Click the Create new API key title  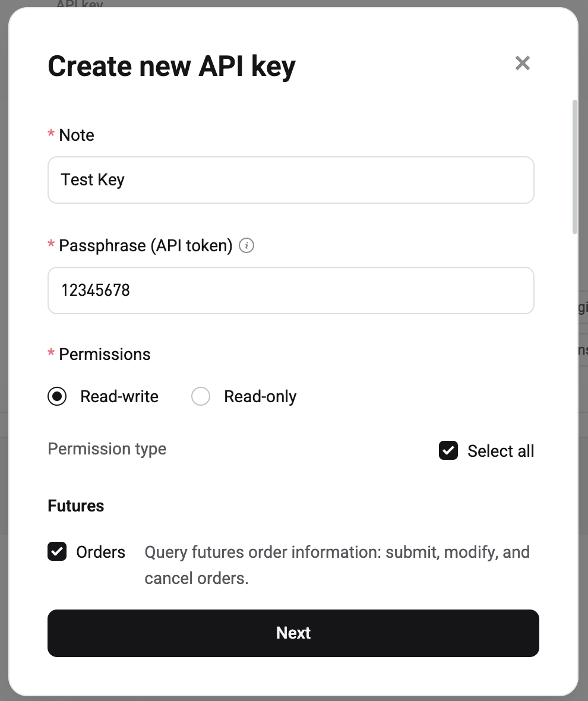171,66
